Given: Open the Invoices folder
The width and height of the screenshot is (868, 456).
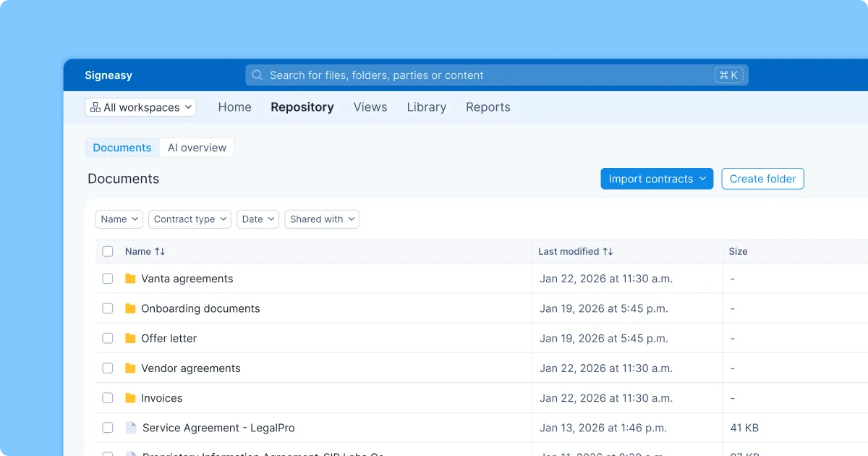Looking at the screenshot, I should pyautogui.click(x=162, y=398).
